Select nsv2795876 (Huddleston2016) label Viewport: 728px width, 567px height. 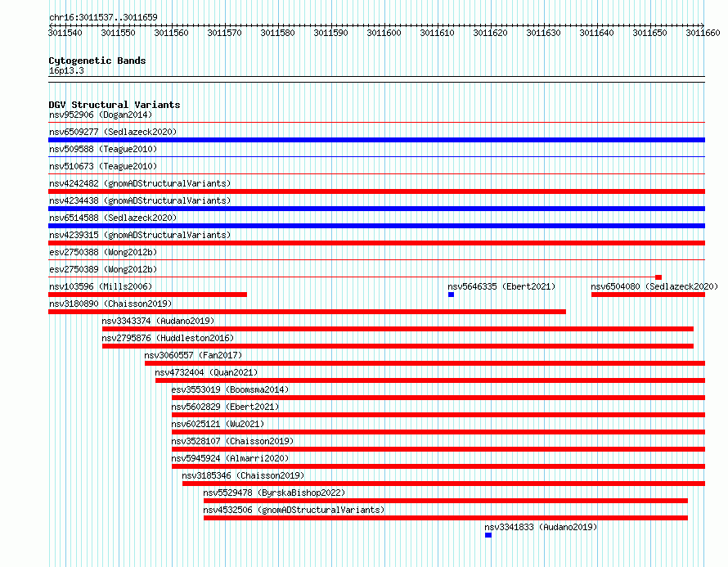point(168,338)
